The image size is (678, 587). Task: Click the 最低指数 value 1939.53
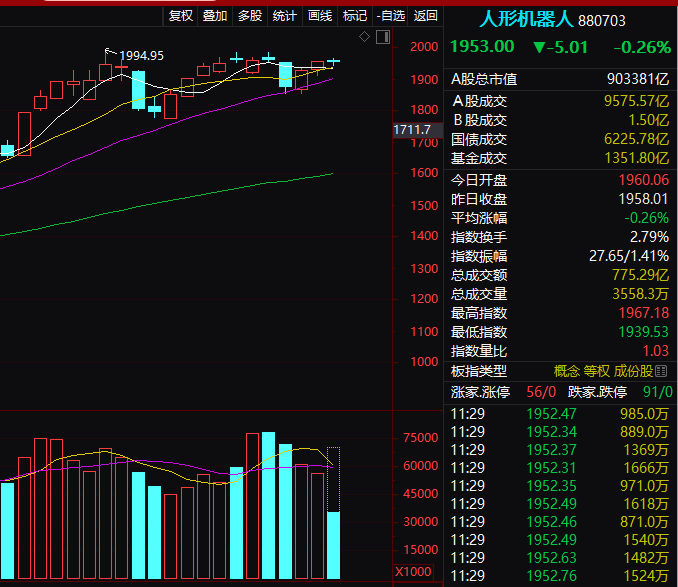(x=644, y=332)
